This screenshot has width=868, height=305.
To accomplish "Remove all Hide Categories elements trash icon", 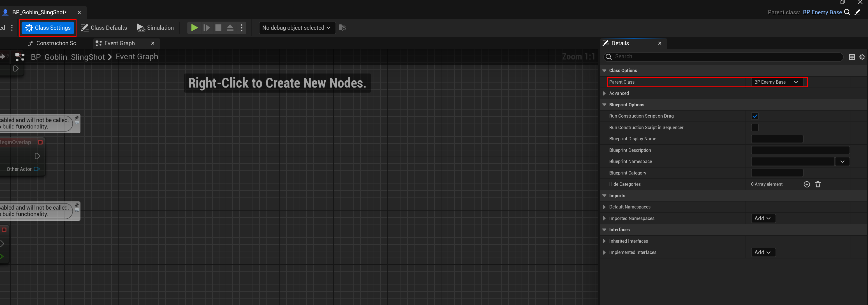I will pyautogui.click(x=818, y=184).
